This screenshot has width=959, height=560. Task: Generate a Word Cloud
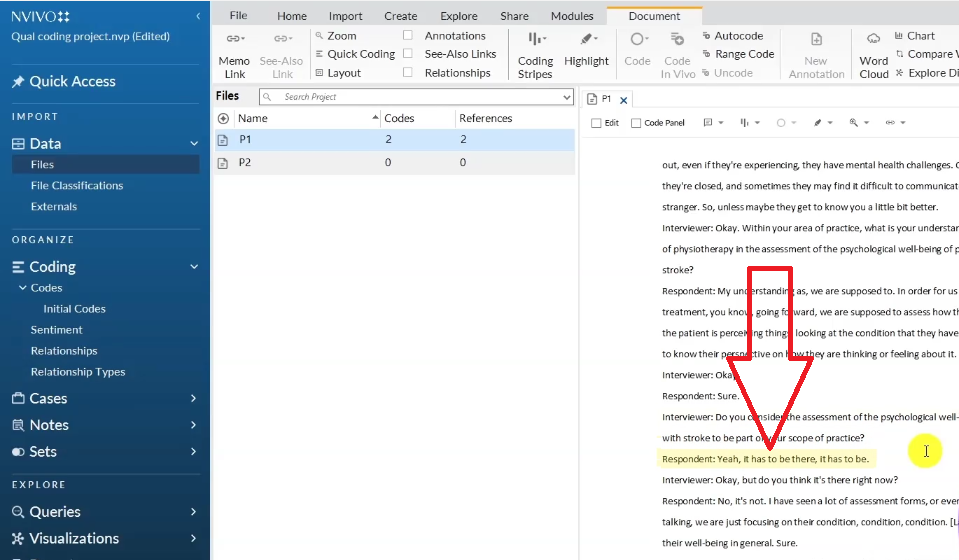(873, 39)
